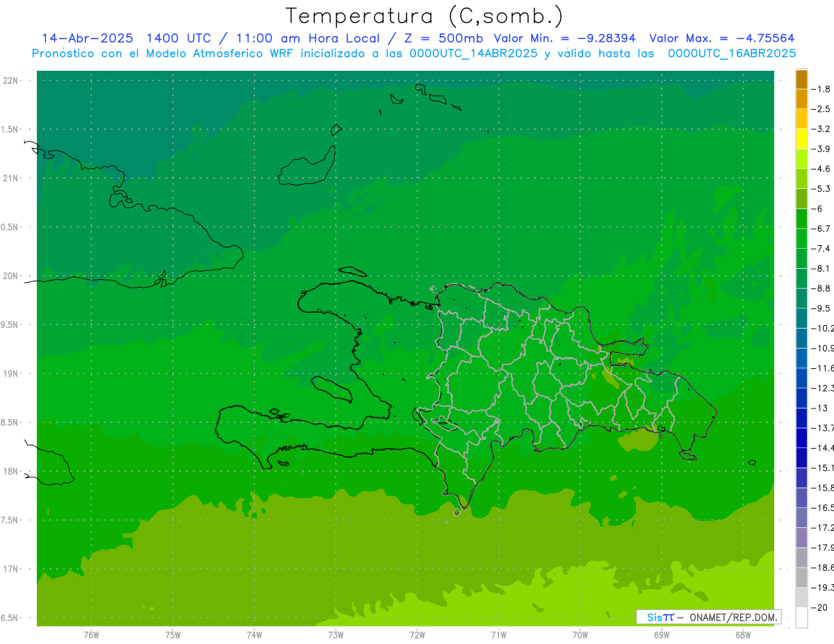Image resolution: width=834 pixels, height=644 pixels.
Task: Click the '0000UTC_16ABR2025' valid-until time
Action: [732, 53]
